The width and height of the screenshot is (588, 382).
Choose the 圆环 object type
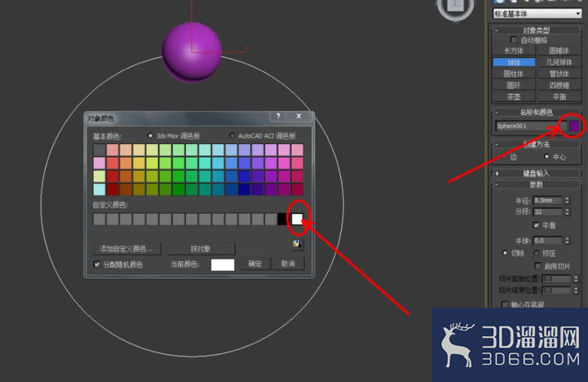[x=514, y=85]
